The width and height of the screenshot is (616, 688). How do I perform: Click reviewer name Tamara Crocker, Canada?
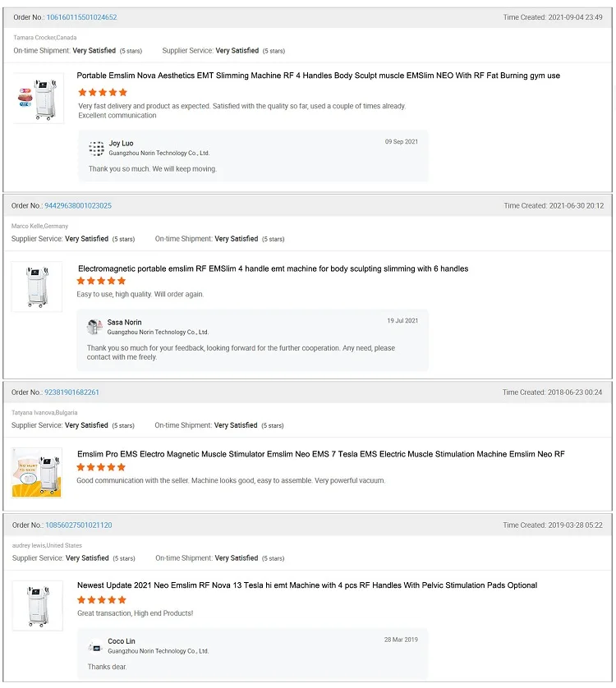[45, 38]
